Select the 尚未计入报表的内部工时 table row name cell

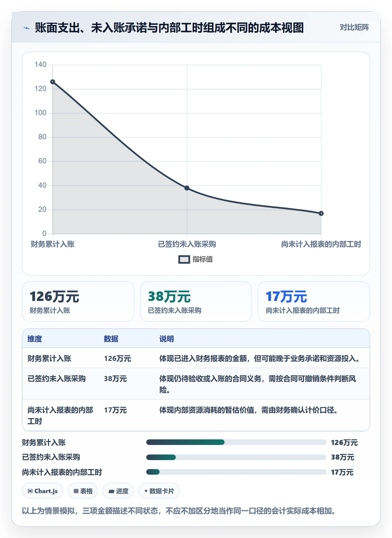pos(60,416)
